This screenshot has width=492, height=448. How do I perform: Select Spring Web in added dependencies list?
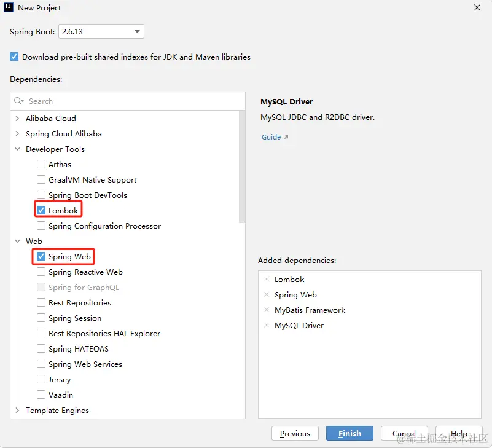295,295
